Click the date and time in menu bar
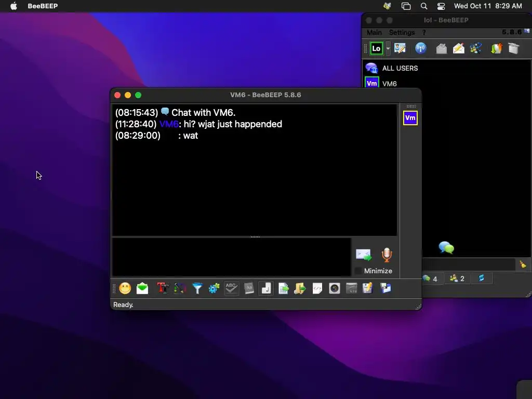Image resolution: width=532 pixels, height=399 pixels. coord(488,6)
